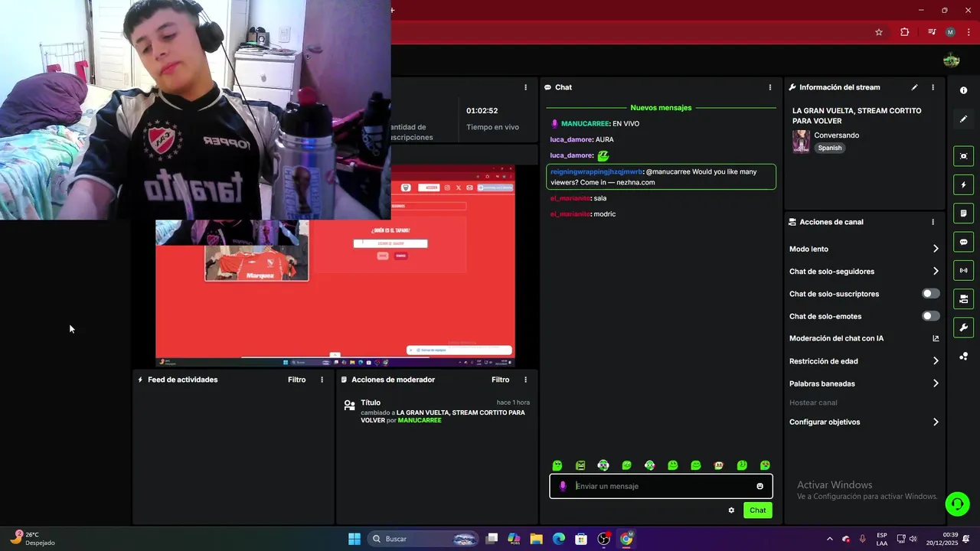Send message with the green Chat button

point(757,510)
